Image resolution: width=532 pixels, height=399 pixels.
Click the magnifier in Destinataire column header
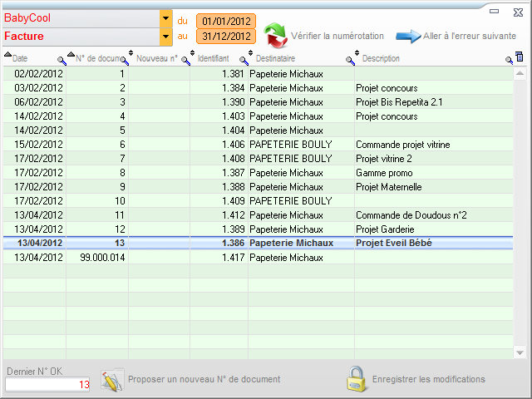[x=351, y=60]
